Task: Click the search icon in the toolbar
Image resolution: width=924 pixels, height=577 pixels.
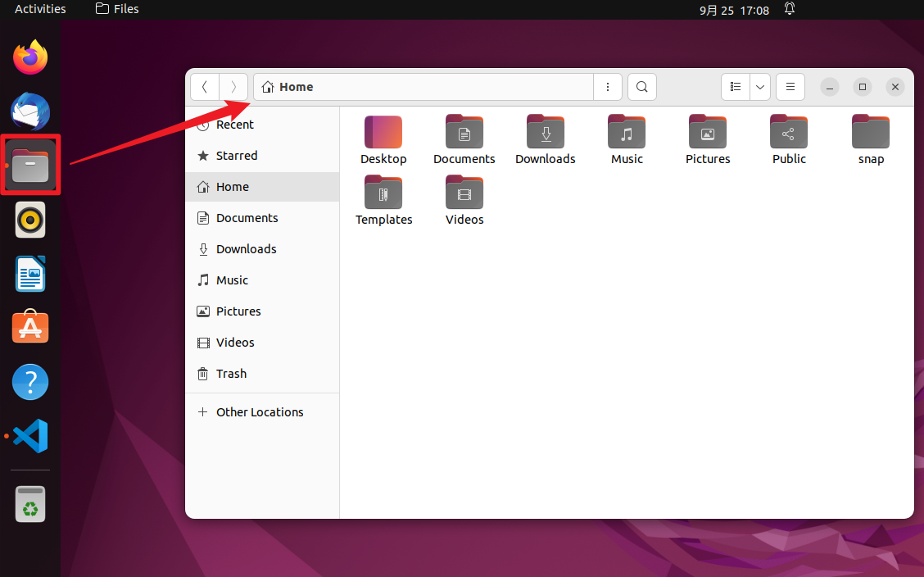Action: click(x=641, y=87)
